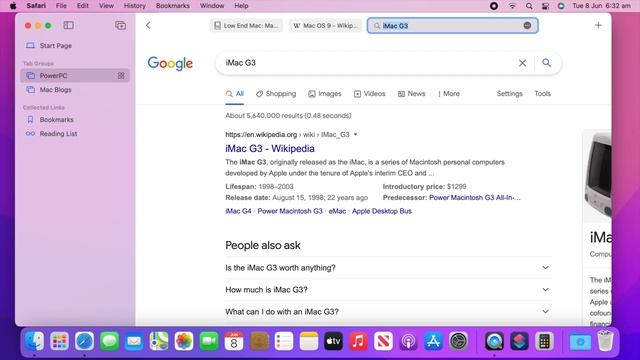Open Reminders from the Dock
This screenshot has width=640, height=360.
tap(284, 341)
